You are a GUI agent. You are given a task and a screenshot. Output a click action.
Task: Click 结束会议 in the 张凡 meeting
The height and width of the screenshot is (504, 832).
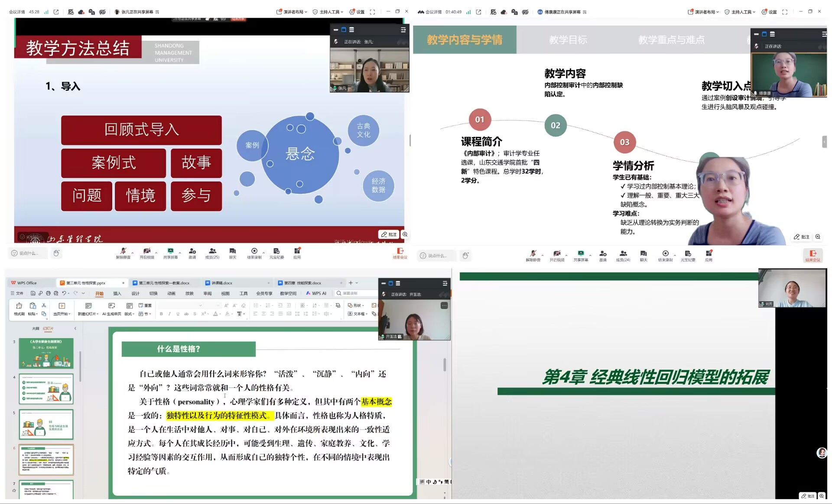[400, 253]
